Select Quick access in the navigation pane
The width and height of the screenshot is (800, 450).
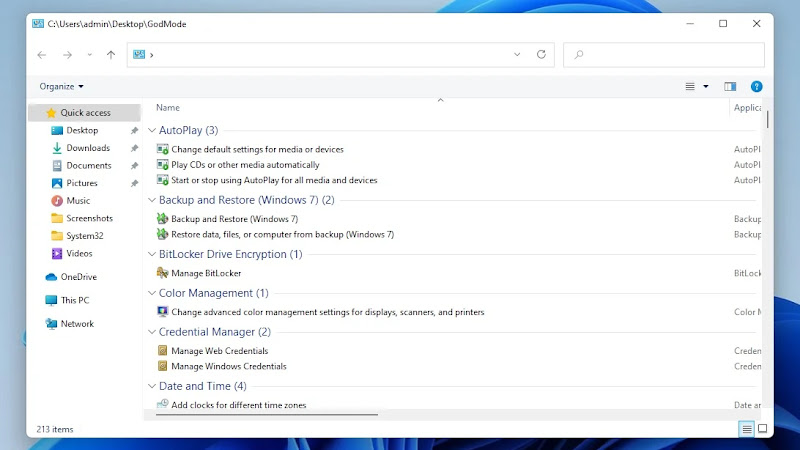[84, 112]
